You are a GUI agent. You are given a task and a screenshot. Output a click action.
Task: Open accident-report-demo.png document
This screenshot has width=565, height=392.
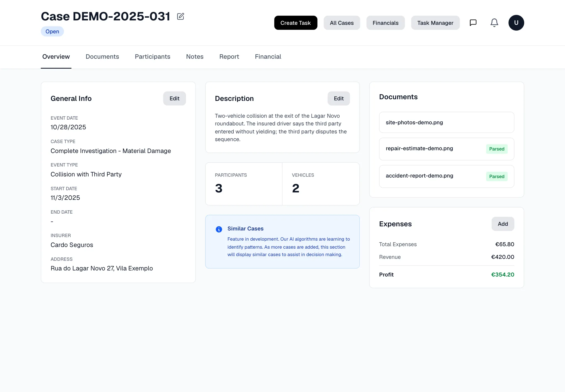tap(446, 176)
